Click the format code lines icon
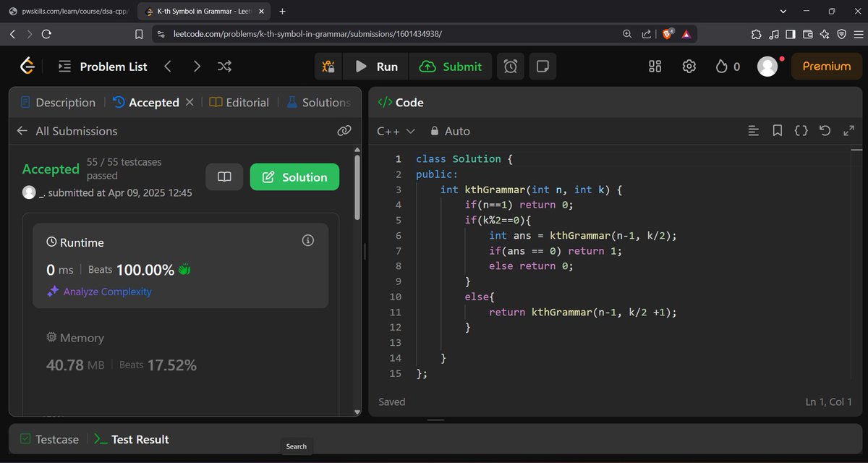This screenshot has height=463, width=868. [x=754, y=131]
